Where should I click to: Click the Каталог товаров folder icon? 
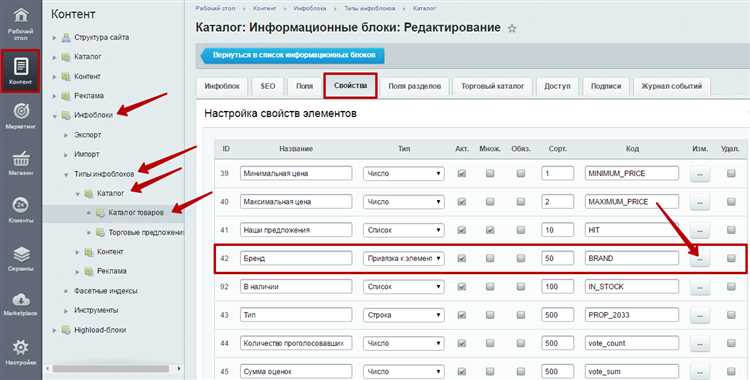(x=100, y=212)
